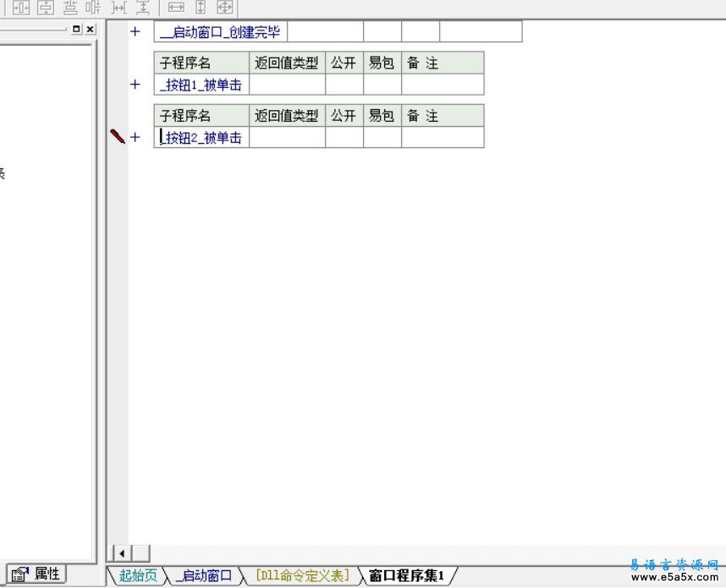Expand the _按钮2_被单击 subroutine
The image size is (726, 588).
[x=135, y=137]
